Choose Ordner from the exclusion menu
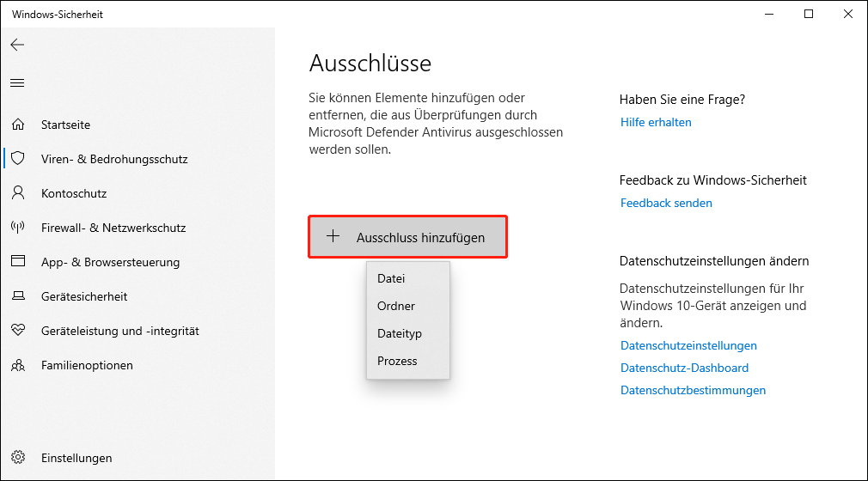This screenshot has width=868, height=481. coord(408,306)
